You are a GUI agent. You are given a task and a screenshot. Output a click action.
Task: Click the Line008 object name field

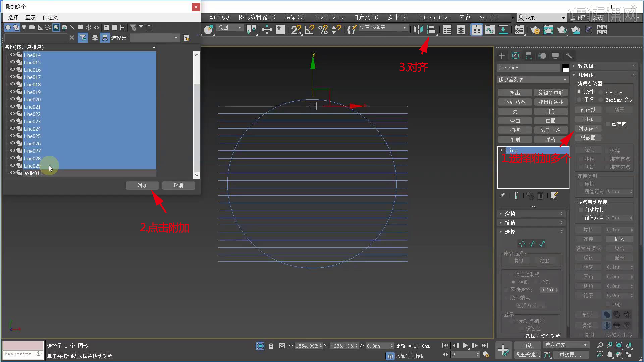(529, 68)
